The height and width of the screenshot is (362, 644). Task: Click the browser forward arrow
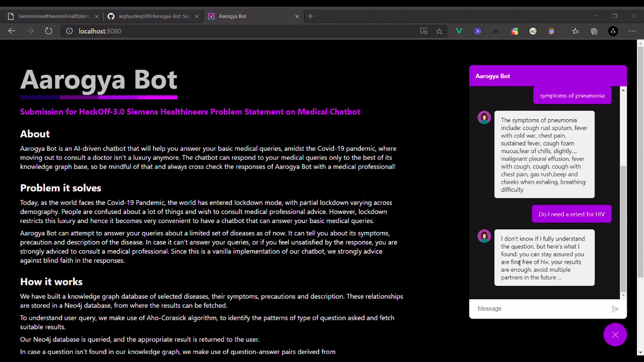pyautogui.click(x=30, y=31)
